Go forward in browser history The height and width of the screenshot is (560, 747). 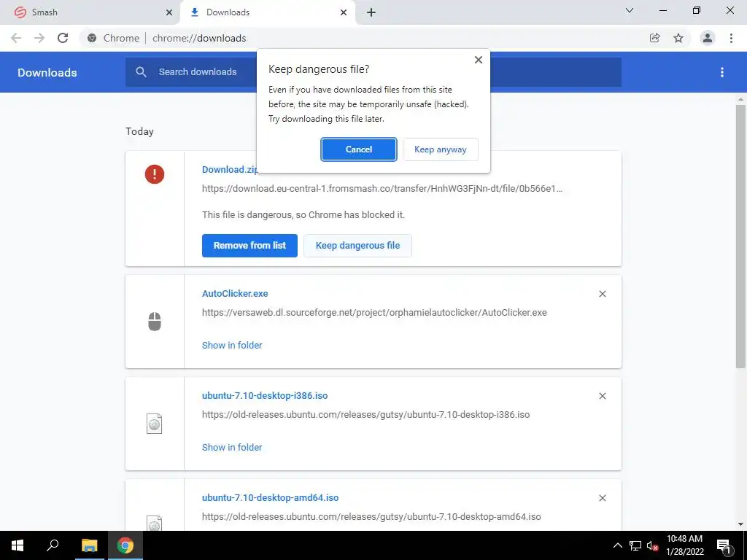pos(39,38)
